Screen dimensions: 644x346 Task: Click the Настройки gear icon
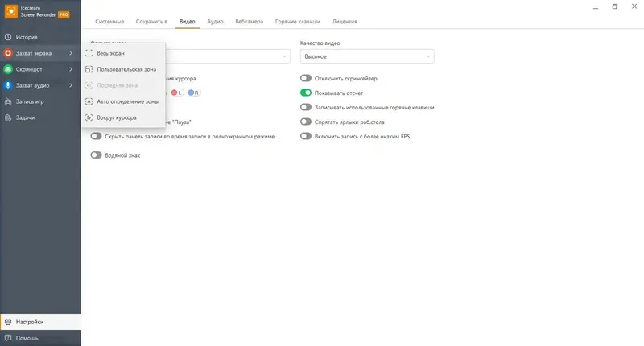coord(8,322)
